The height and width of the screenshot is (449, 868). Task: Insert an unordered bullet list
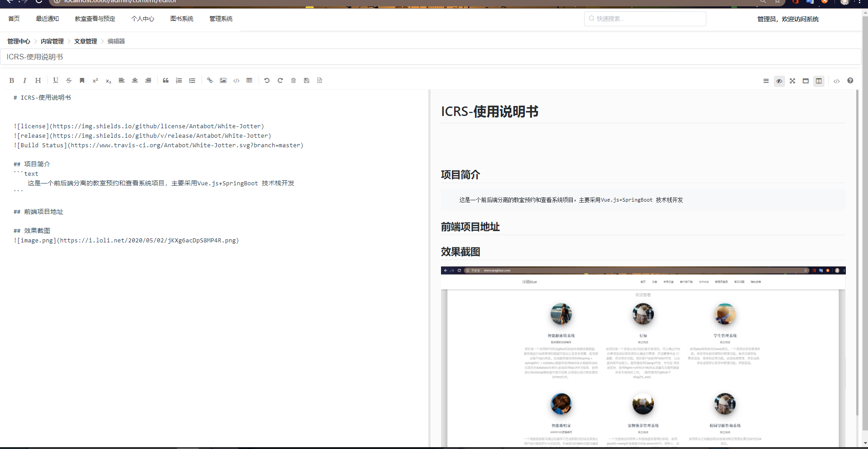[x=192, y=81]
